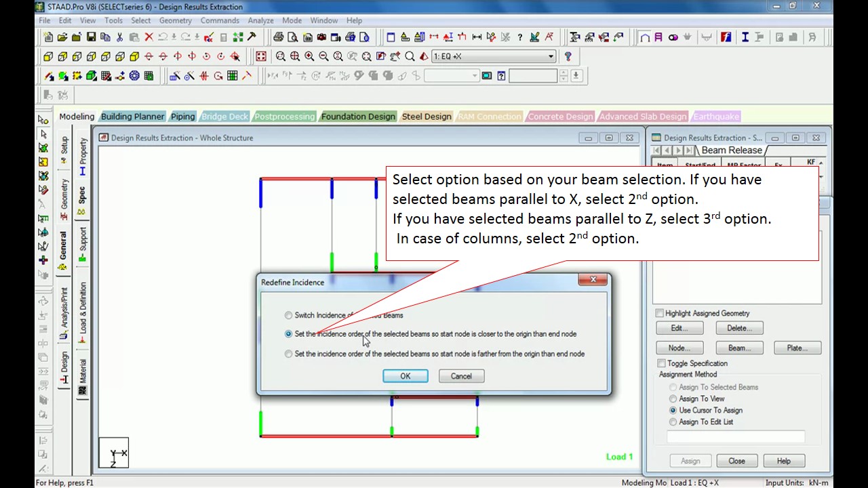Image resolution: width=868 pixels, height=488 pixels.
Task: Click inside the edit list input field
Action: click(x=736, y=436)
